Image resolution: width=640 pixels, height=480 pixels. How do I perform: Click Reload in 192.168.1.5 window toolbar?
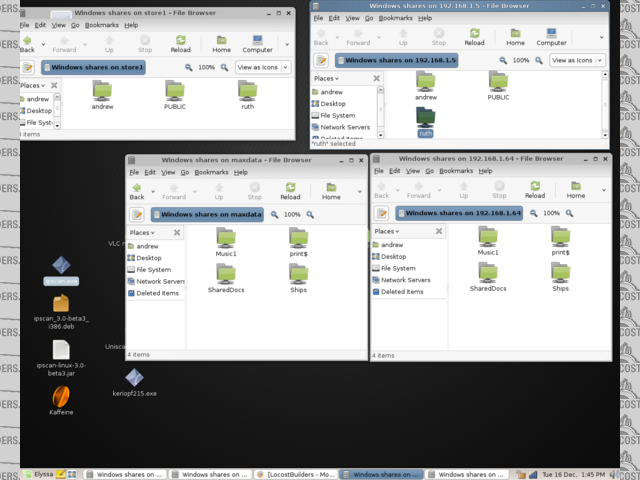pos(474,37)
